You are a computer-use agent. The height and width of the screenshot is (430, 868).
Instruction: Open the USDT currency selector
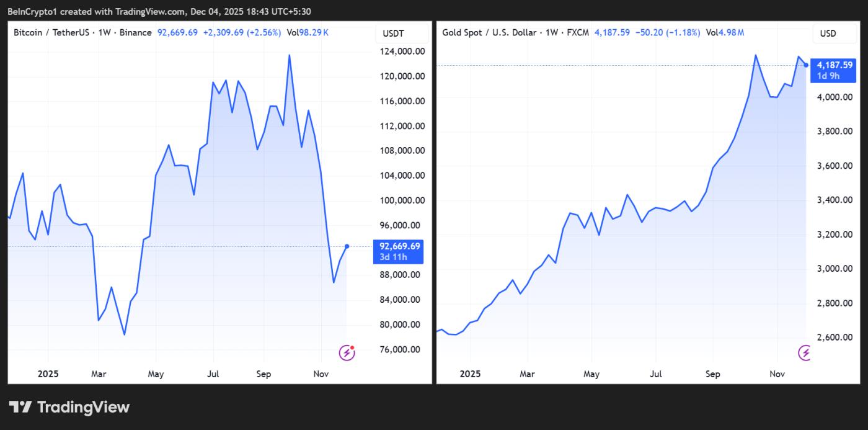tap(393, 33)
